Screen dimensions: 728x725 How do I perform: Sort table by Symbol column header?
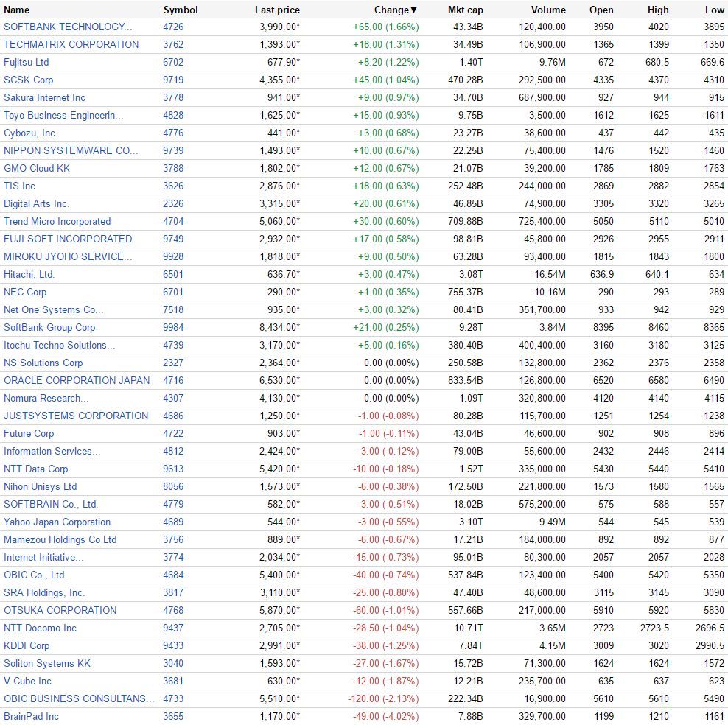tap(181, 10)
